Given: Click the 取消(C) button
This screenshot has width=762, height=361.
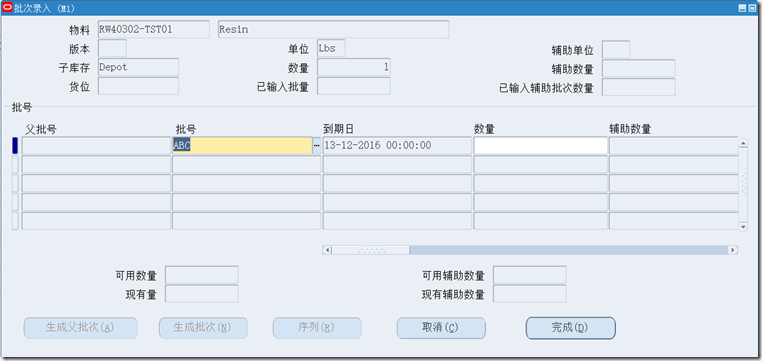Looking at the screenshot, I should coord(441,328).
